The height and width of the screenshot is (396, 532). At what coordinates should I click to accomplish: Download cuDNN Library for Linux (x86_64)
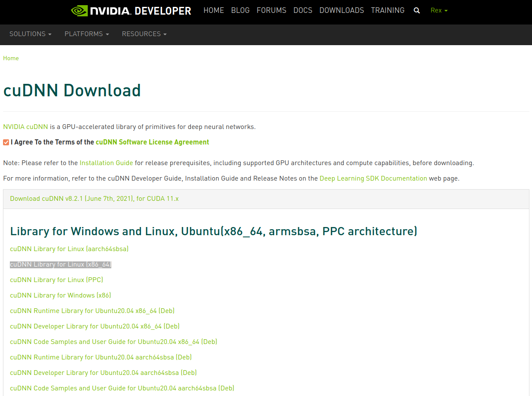61,264
